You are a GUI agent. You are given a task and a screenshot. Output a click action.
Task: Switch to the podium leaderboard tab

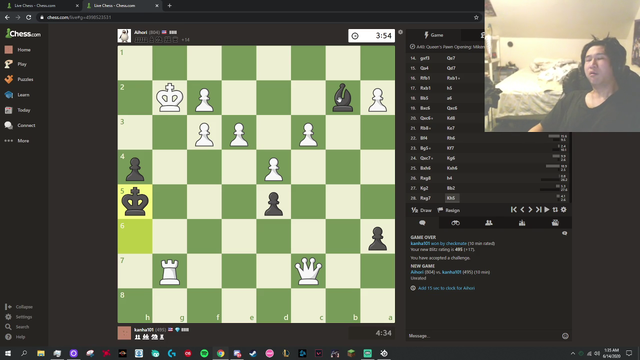click(x=522, y=223)
